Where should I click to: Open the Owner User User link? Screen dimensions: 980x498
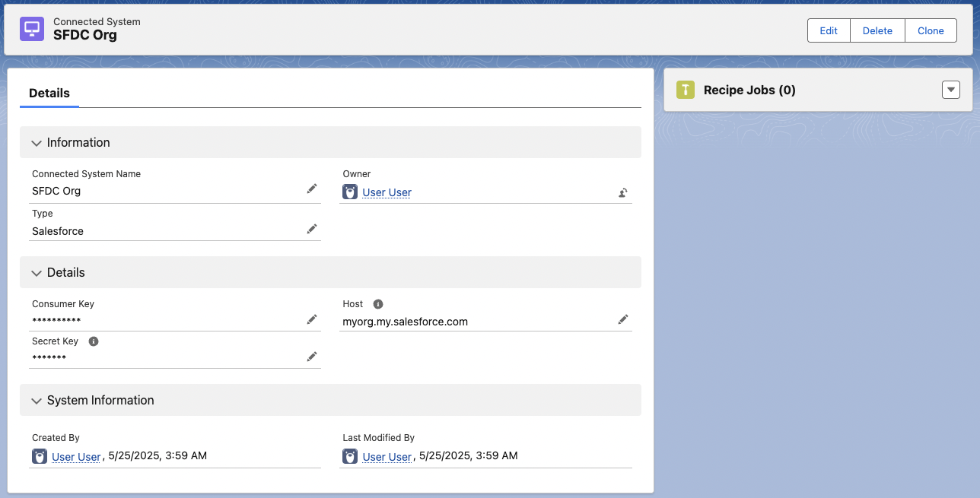click(x=387, y=192)
